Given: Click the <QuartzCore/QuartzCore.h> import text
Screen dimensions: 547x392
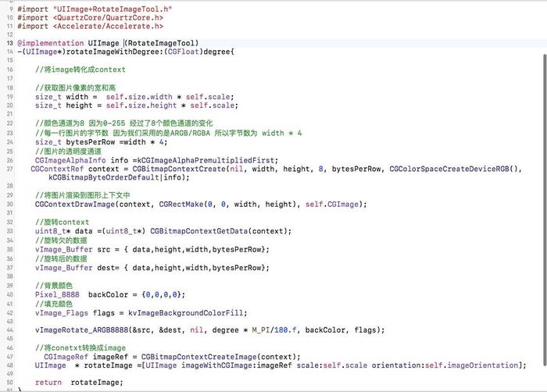Looking at the screenshot, I should 108,18.
